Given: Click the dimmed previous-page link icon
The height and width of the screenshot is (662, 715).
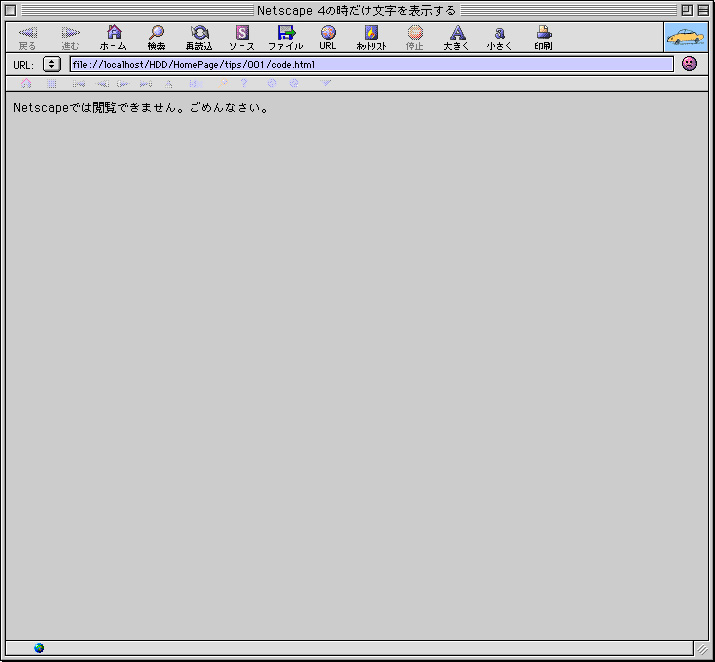Looking at the screenshot, I should pos(102,83).
